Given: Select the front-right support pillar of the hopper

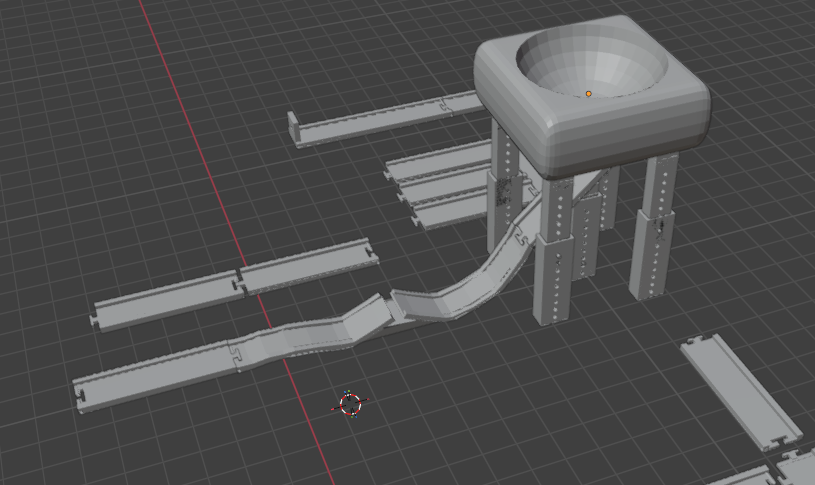Looking at the screenshot, I should pyautogui.click(x=653, y=227).
